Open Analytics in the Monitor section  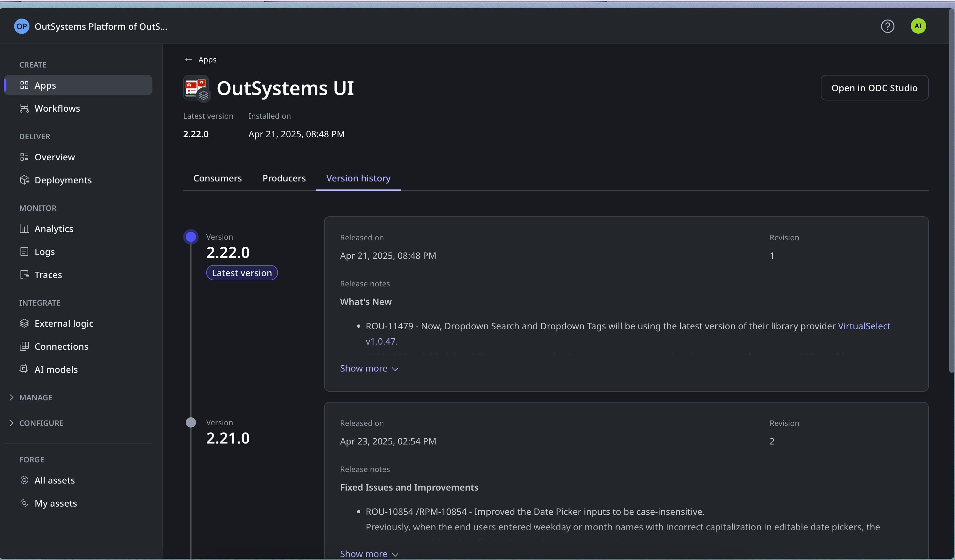pos(78,228)
